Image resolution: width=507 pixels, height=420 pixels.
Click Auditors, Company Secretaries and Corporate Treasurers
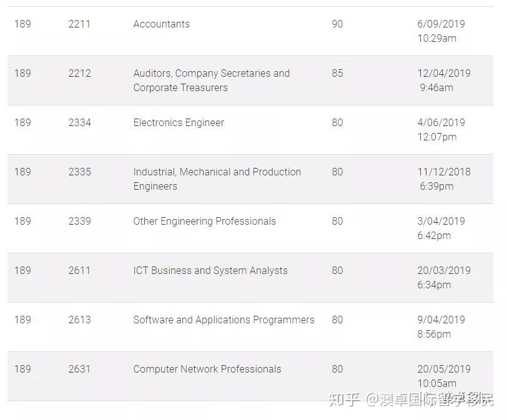coord(211,80)
